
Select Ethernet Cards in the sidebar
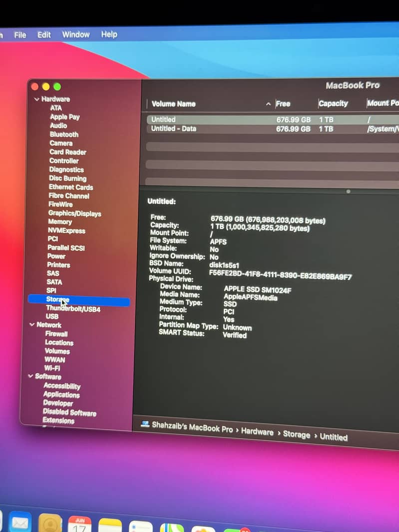71,187
